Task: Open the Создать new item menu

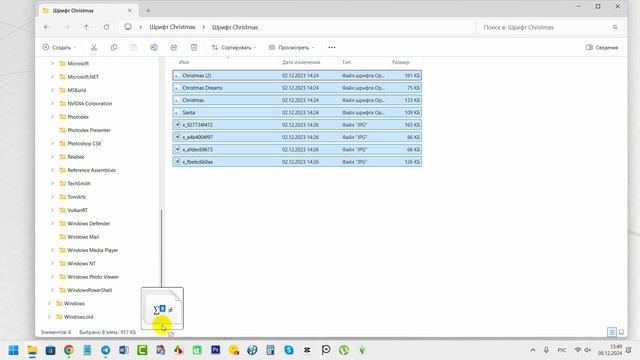Action: click(60, 48)
